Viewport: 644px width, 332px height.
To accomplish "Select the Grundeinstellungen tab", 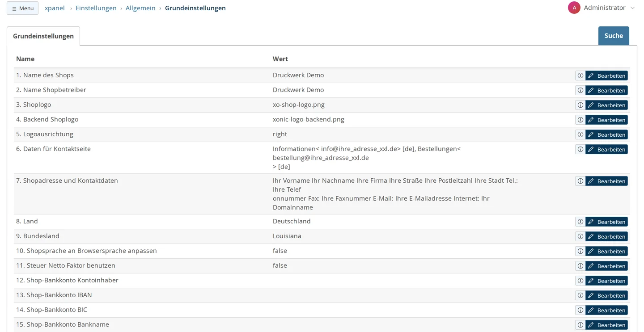I will tap(43, 36).
